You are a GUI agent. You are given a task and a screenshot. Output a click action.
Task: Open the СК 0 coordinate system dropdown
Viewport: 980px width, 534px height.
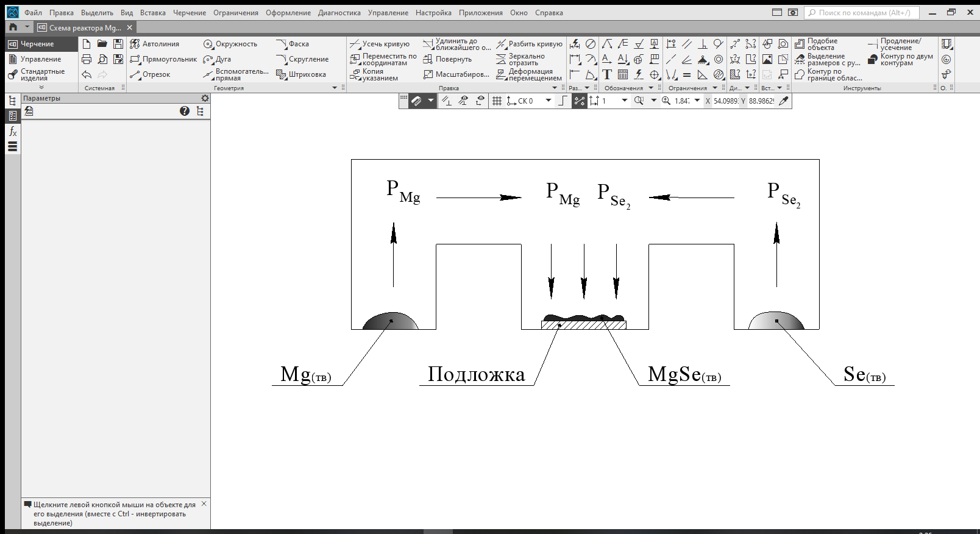click(549, 101)
